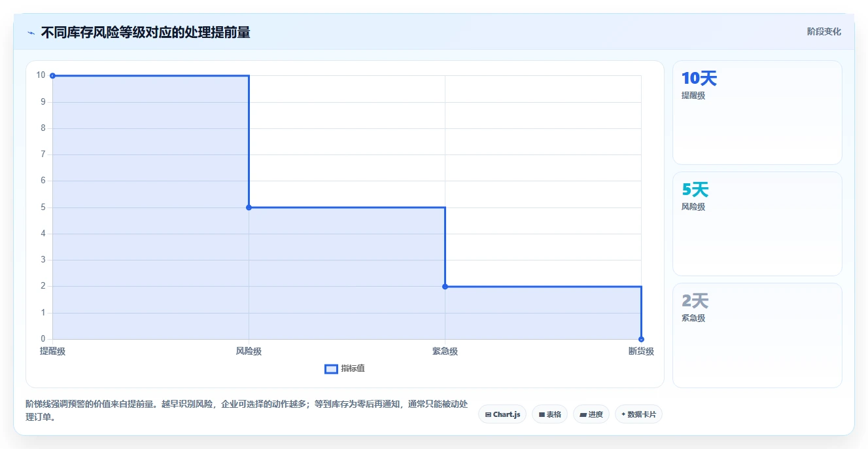The width and height of the screenshot is (868, 449).
Task: Click the 风险级 x-axis label
Action: pos(249,351)
